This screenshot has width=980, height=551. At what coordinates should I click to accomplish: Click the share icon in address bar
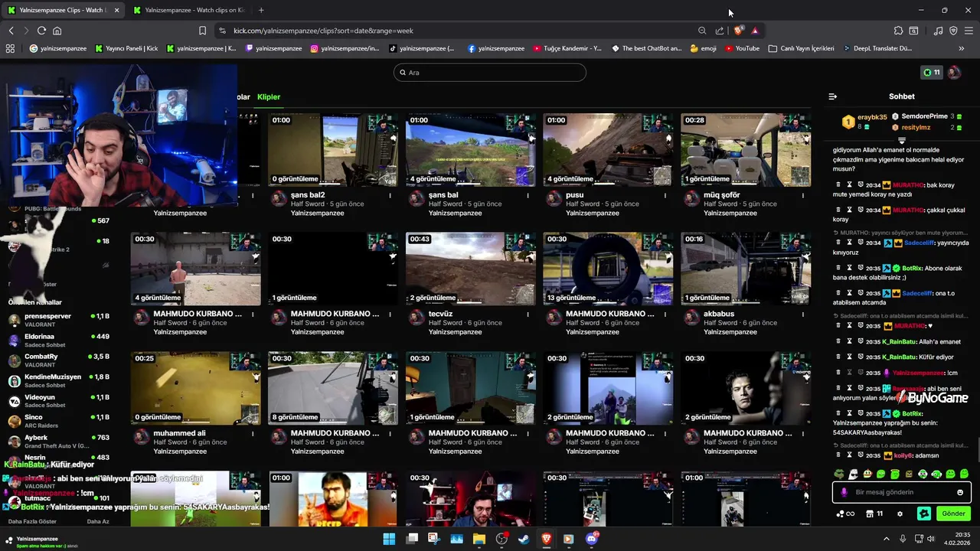720,31
